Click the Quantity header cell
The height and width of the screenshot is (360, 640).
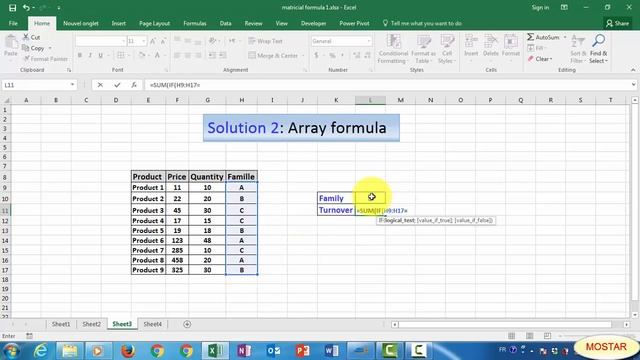click(207, 177)
